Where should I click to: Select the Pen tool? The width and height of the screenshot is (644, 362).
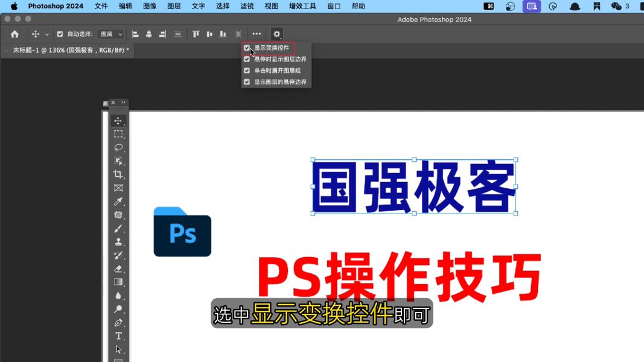118,323
